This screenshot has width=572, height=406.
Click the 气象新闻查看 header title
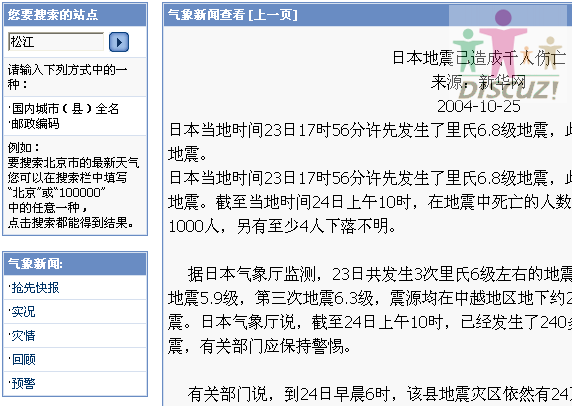coord(206,15)
